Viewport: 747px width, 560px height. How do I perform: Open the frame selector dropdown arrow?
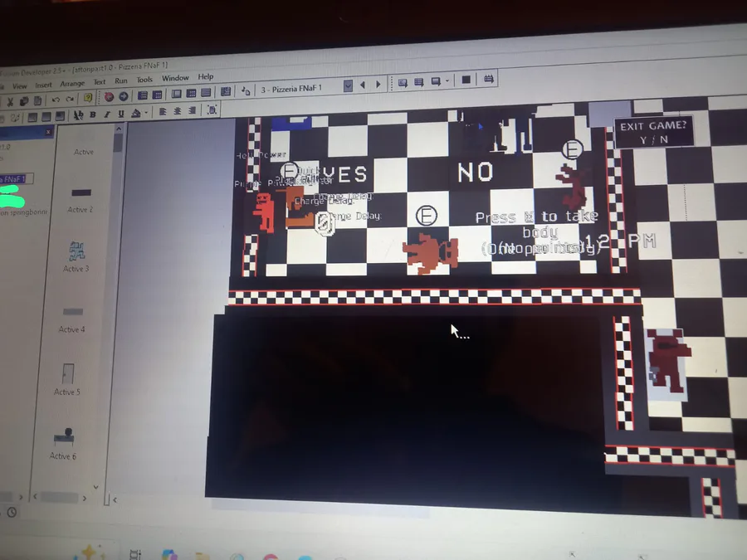coord(349,85)
